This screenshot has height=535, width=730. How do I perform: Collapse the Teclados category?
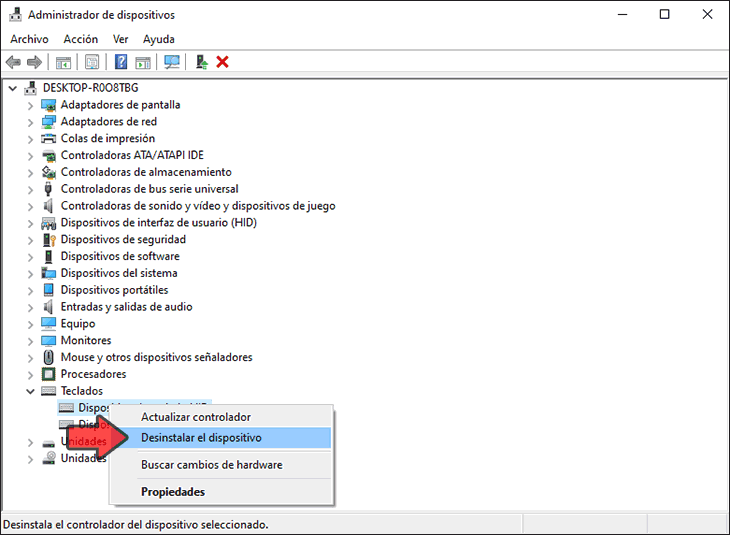[30, 392]
